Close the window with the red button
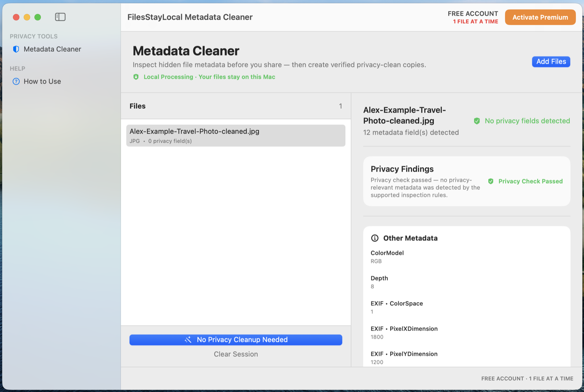This screenshot has width=584, height=392. [x=16, y=17]
